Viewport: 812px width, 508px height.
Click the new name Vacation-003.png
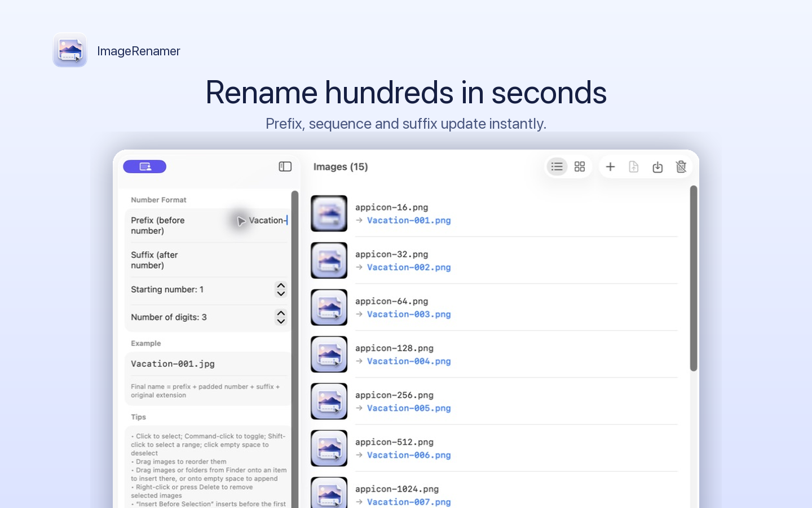click(x=409, y=314)
